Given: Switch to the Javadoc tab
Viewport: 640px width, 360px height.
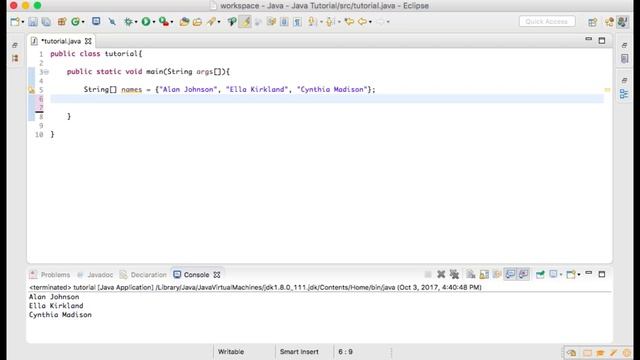Looking at the screenshot, I should click(95, 275).
